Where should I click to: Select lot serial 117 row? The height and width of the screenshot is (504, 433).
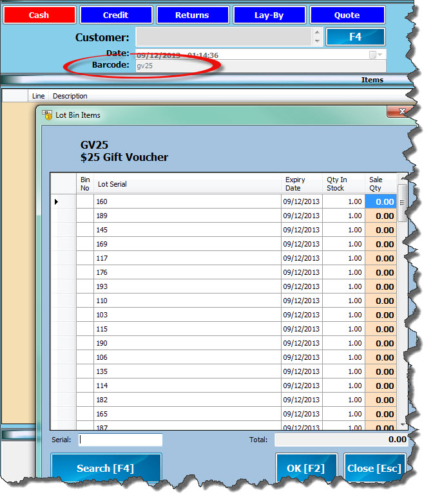point(223,258)
